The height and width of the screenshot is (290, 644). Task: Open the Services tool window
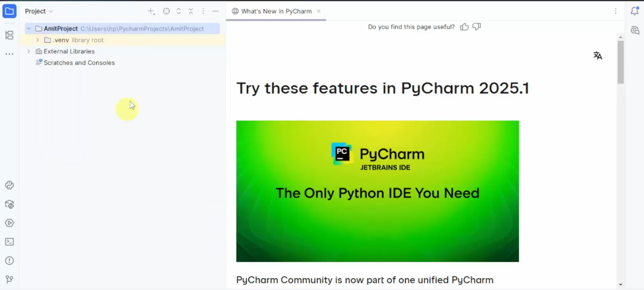point(9,223)
